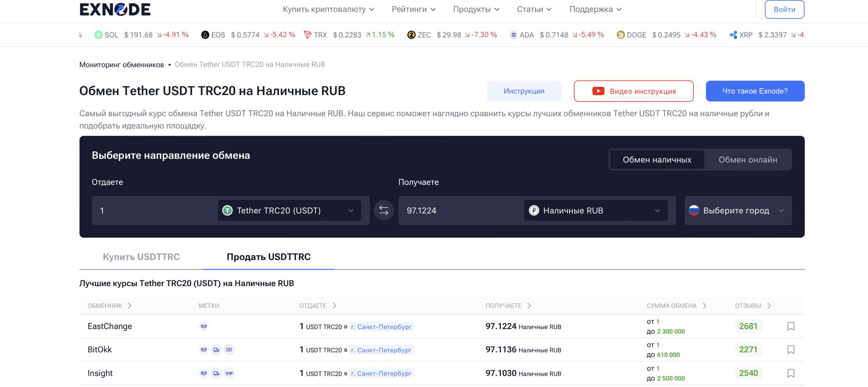
Task: Expand the Выберите город city selector
Action: 738,210
